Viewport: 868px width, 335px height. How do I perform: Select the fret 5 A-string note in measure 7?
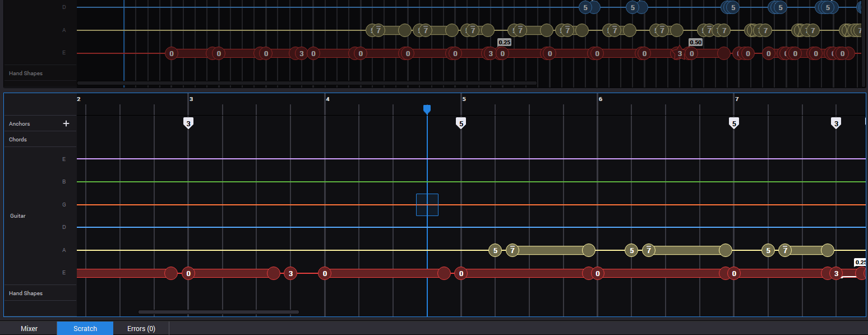coord(768,250)
